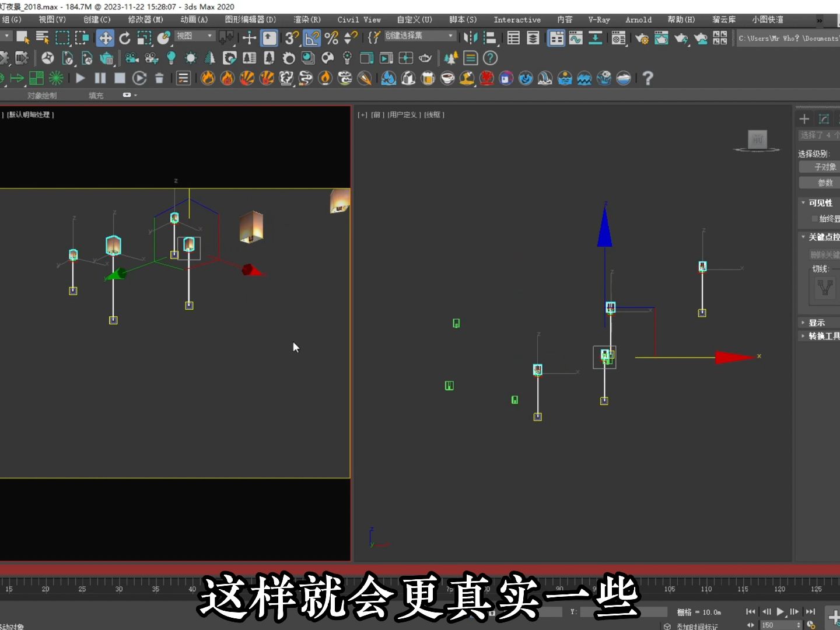Open the V-Ray menu
This screenshot has height=630, width=840.
click(x=599, y=19)
